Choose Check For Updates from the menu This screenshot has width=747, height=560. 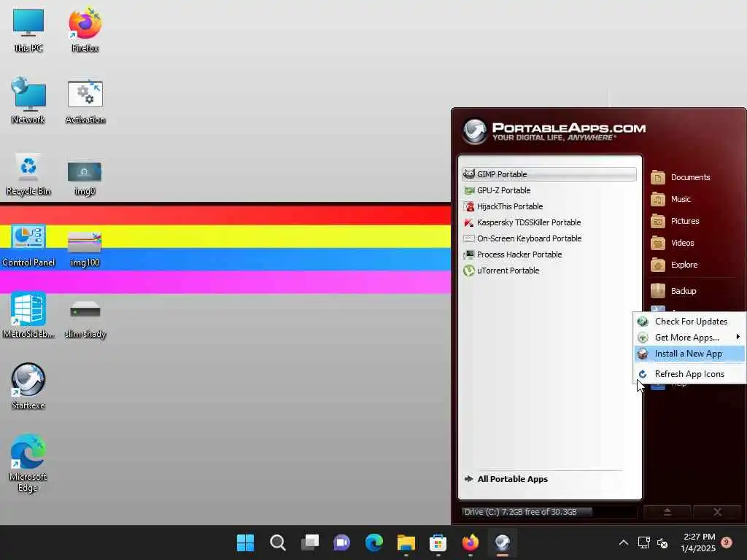pyautogui.click(x=689, y=322)
